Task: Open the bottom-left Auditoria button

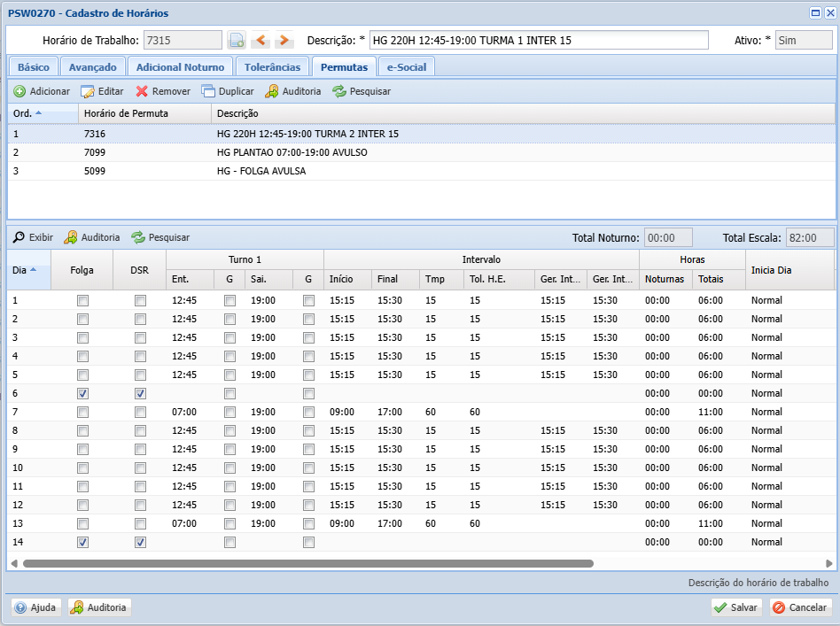Action: coord(99,607)
